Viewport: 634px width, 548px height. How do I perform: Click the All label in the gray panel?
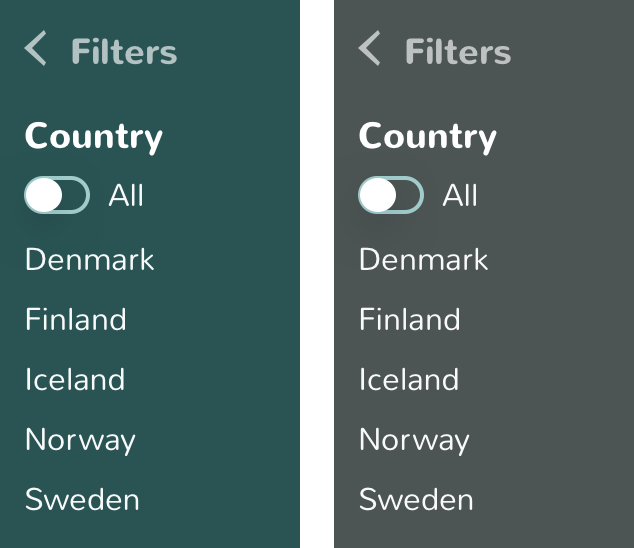[460, 196]
